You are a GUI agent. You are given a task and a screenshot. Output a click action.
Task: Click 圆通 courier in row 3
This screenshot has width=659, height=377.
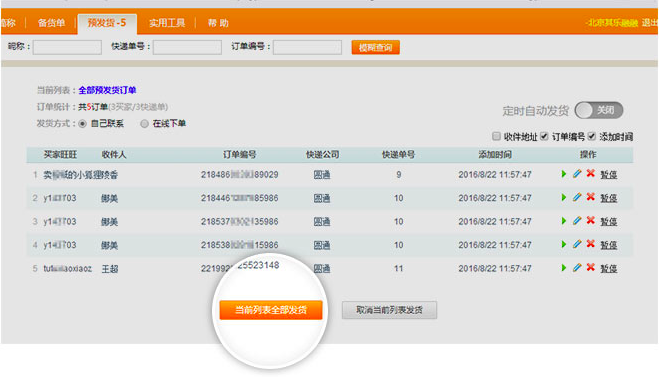(322, 222)
